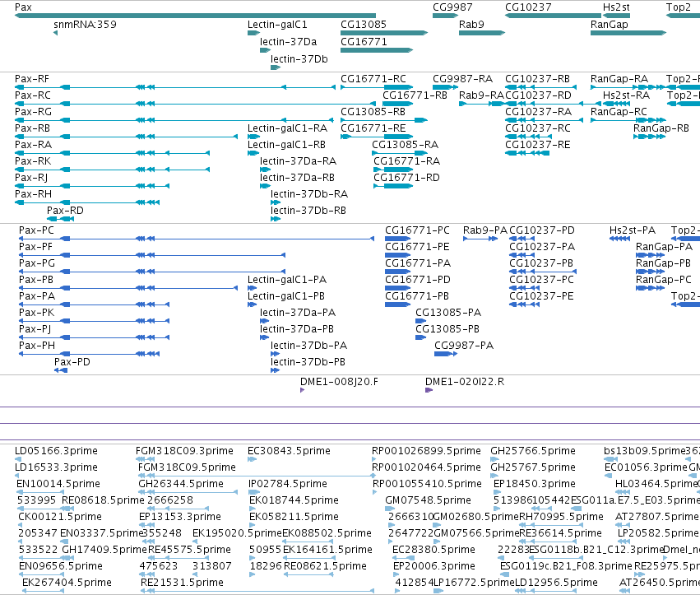The width and height of the screenshot is (700, 595).
Task: Open the LD05166.3prime EST label
Action: [56, 451]
